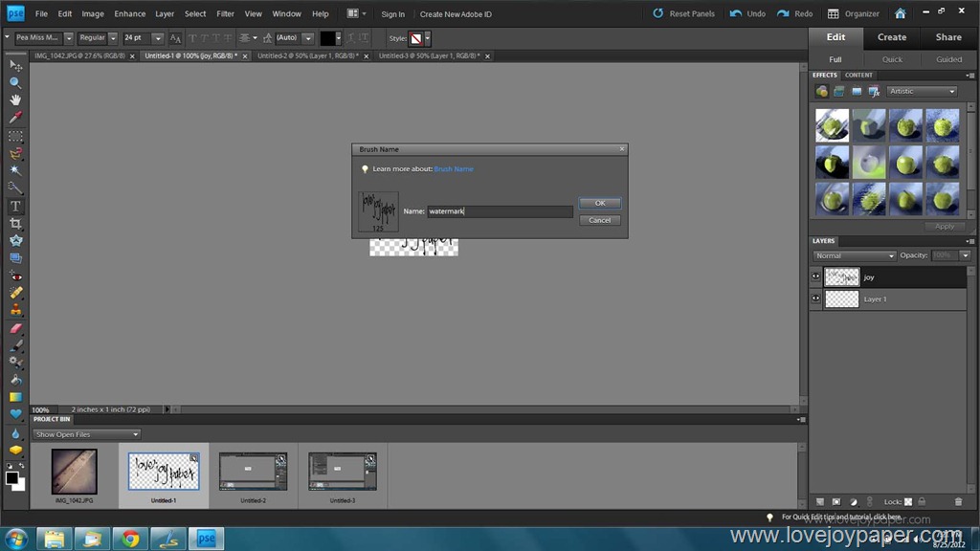Select the Rectangular Marquee tool
This screenshot has height=551, width=980.
(x=15, y=136)
